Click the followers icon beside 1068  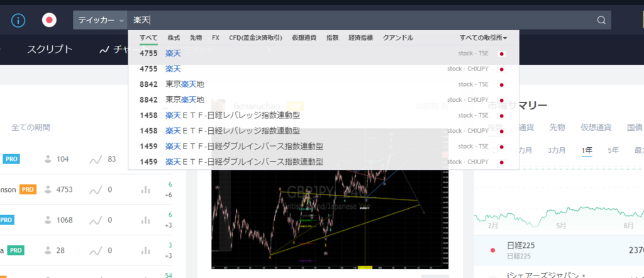click(48, 220)
